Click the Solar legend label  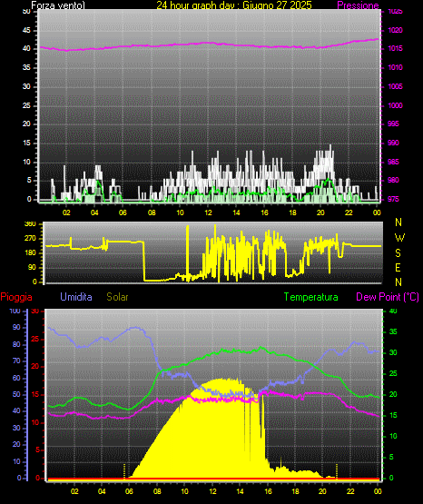[117, 297]
